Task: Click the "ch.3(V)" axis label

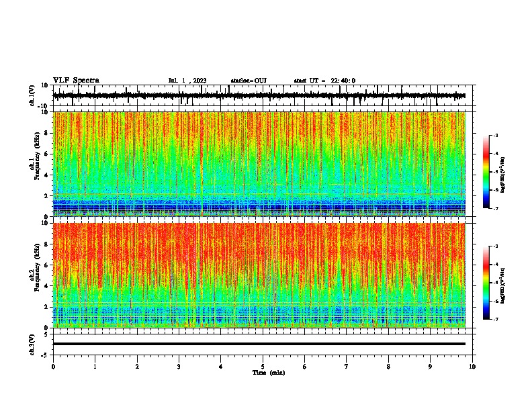Action: 32,345
